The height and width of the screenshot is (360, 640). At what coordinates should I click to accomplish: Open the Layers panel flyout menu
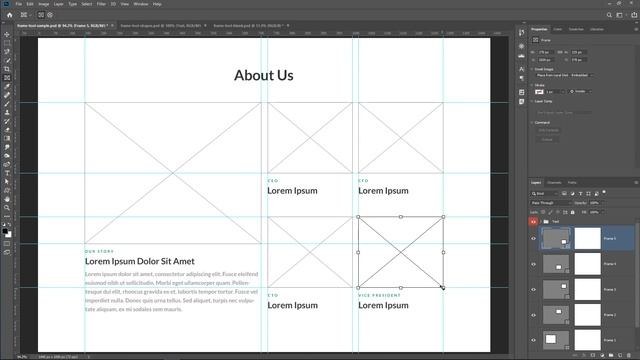(x=636, y=182)
